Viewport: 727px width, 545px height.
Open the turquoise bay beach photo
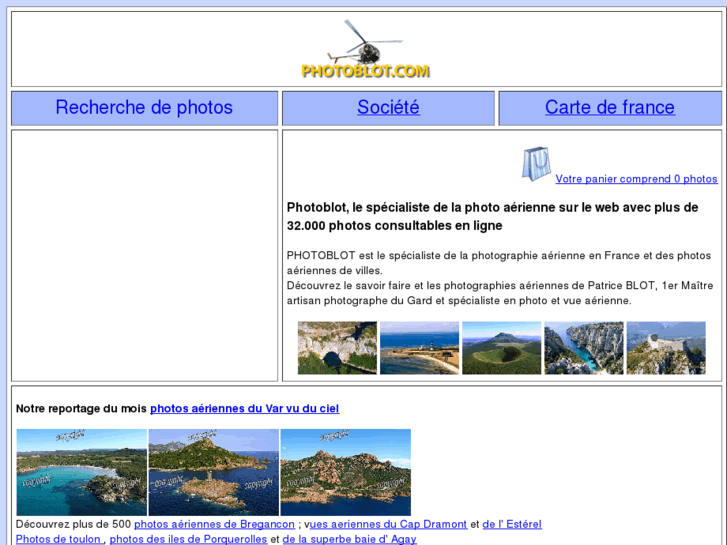(82, 472)
